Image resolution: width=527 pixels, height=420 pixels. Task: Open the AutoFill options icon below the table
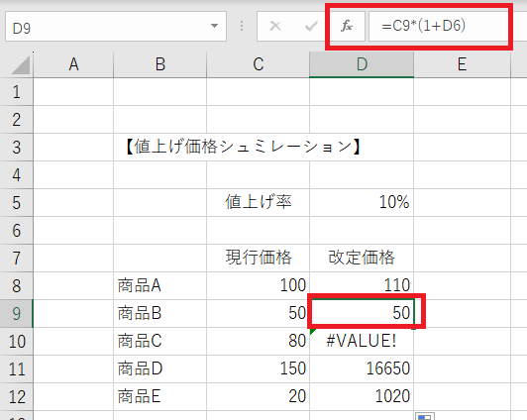click(x=425, y=416)
